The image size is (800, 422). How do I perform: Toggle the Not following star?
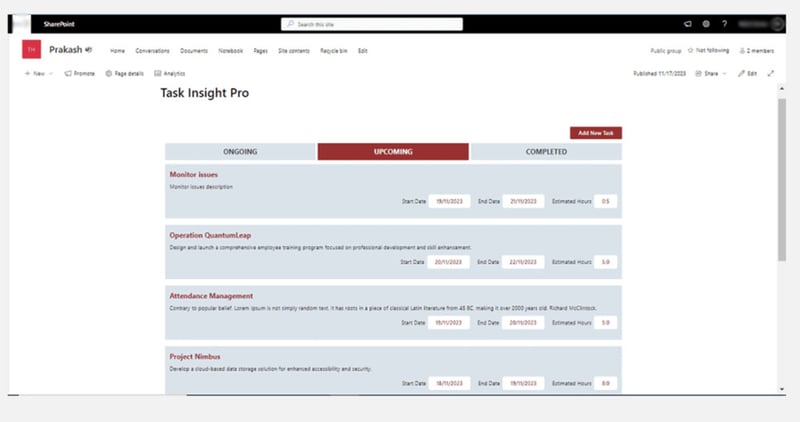(708, 50)
